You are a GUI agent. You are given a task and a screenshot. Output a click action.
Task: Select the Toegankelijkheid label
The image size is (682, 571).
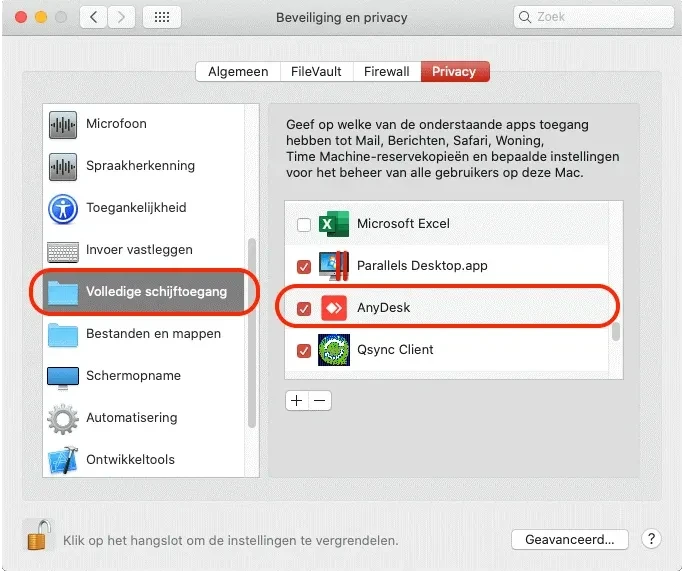(136, 207)
